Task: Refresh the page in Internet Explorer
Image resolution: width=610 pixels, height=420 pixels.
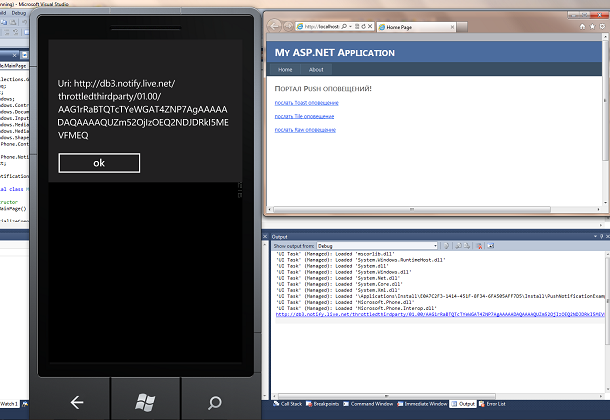Action: click(363, 26)
